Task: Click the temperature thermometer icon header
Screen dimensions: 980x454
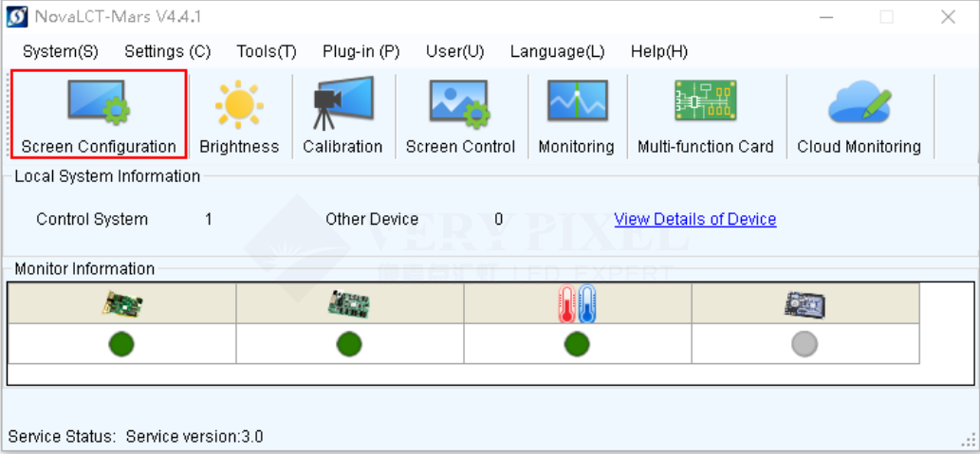Action: (x=577, y=303)
